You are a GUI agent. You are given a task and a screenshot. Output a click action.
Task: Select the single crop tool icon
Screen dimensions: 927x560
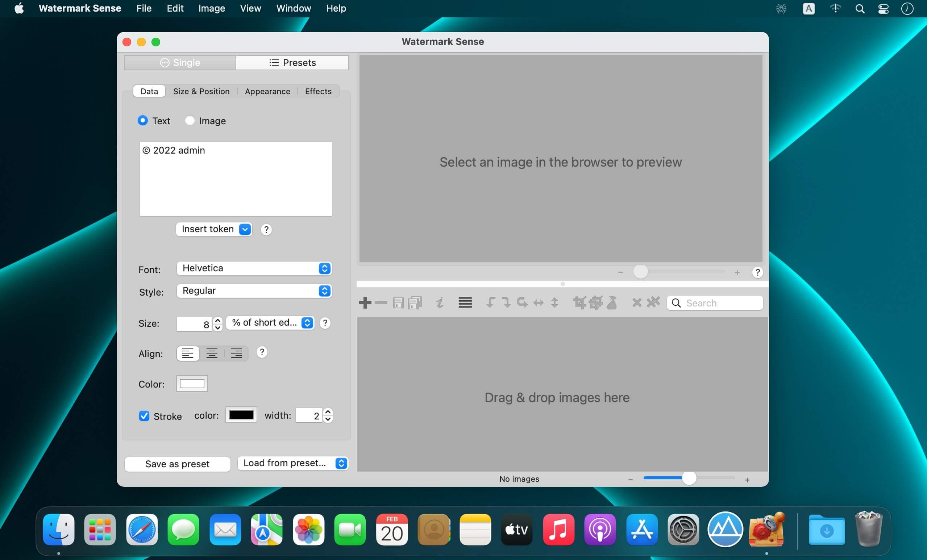click(x=579, y=302)
